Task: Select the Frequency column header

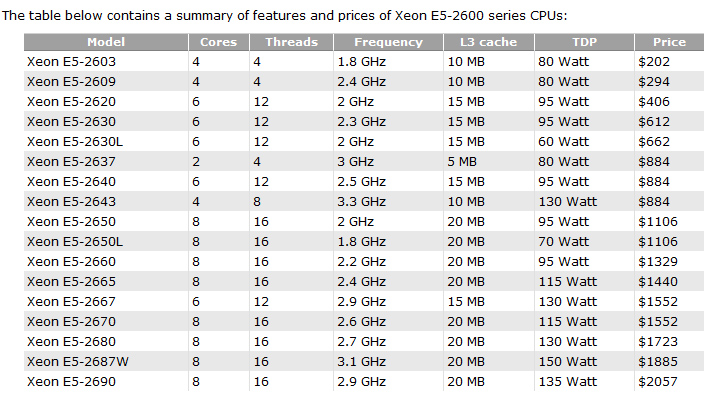Action: pyautogui.click(x=387, y=42)
